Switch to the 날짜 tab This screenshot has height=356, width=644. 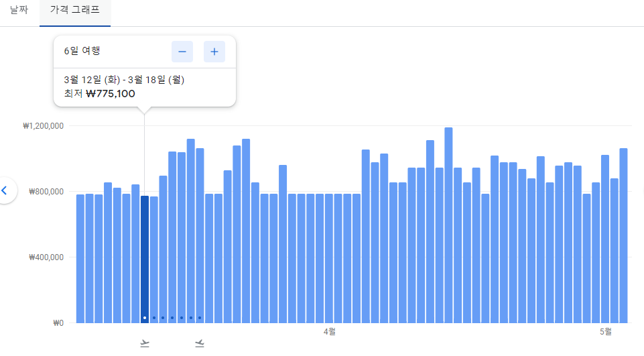coord(19,10)
